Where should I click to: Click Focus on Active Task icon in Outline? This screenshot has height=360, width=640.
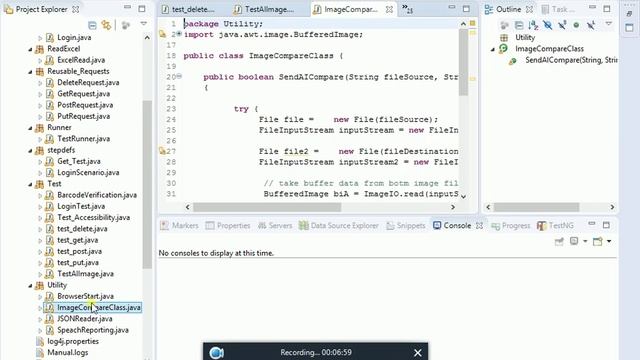pyautogui.click(x=504, y=25)
